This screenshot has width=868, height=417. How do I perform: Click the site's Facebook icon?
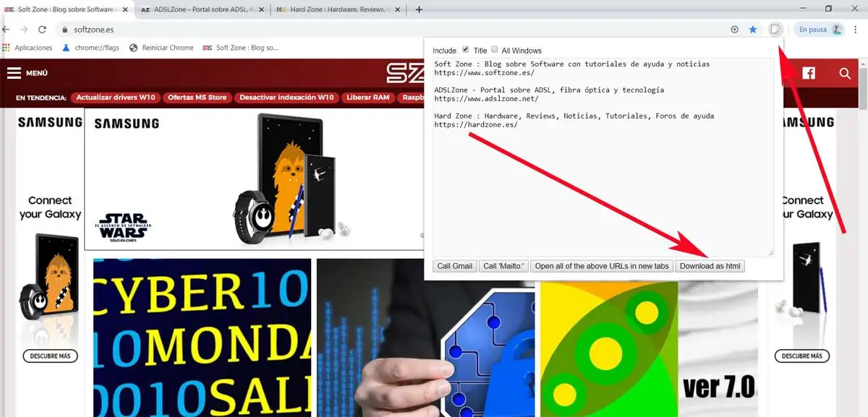pos(809,73)
